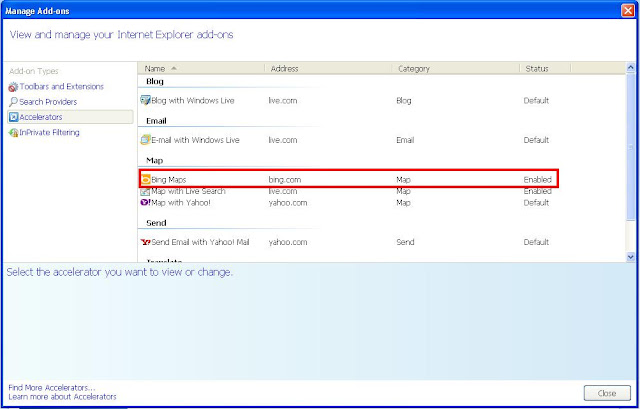This screenshot has width=640, height=409.
Task: Click the Accelerators icon in sidebar
Action: pyautogui.click(x=13, y=117)
